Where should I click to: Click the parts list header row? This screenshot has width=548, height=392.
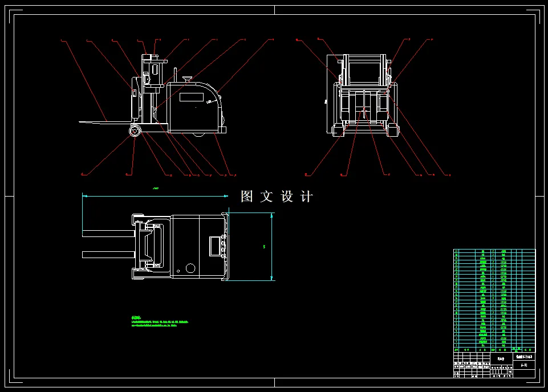pos(494,349)
